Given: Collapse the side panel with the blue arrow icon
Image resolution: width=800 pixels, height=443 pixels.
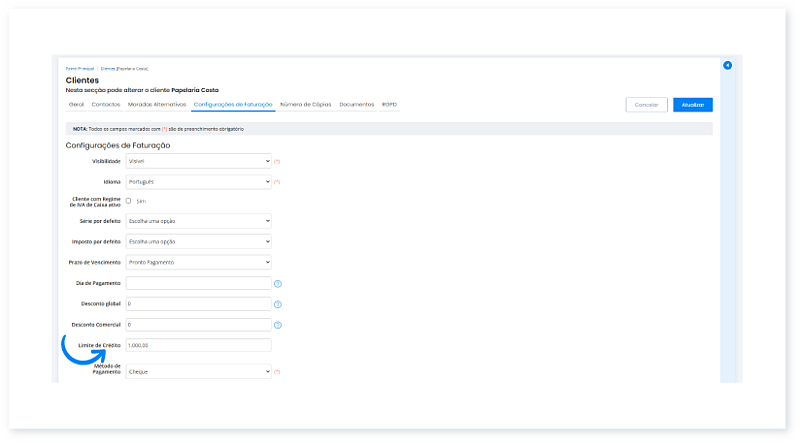Looking at the screenshot, I should pos(727,66).
